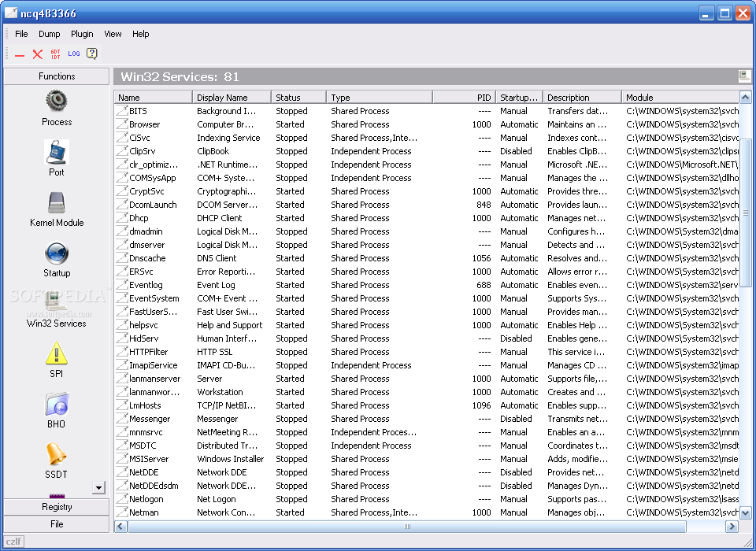The height and width of the screenshot is (551, 756).
Task: Select the Dnscache service row
Action: pos(427,258)
